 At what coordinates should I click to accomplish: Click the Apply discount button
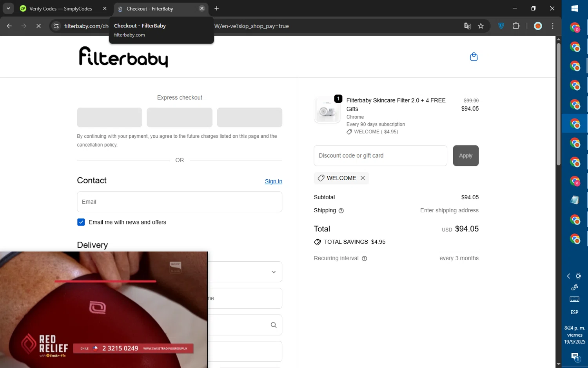[466, 156]
